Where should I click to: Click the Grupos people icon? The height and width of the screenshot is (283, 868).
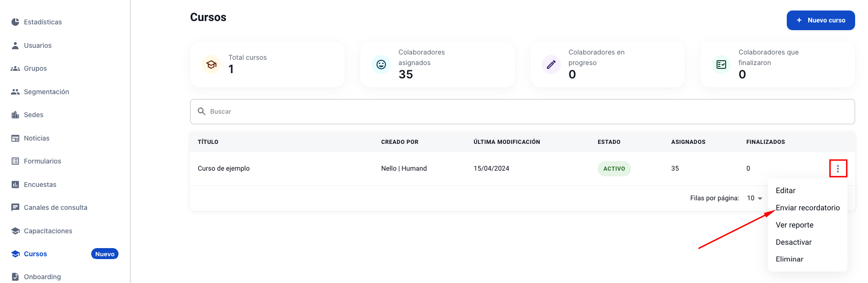pyautogui.click(x=15, y=68)
